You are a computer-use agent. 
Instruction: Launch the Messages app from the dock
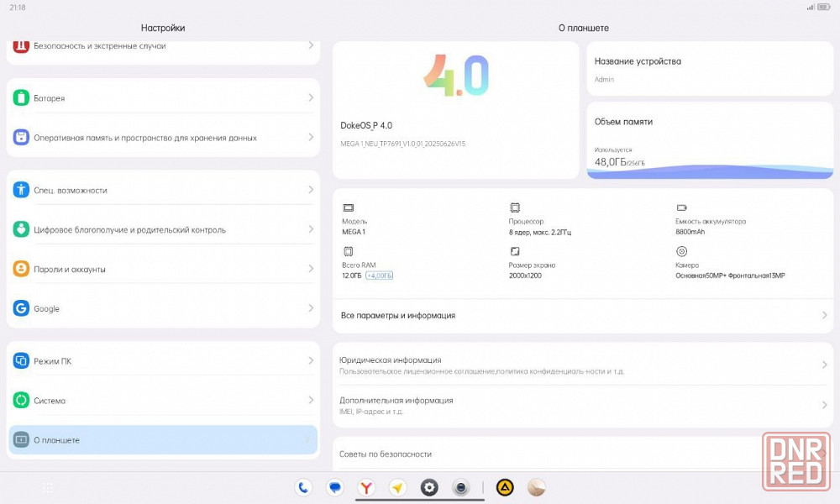coord(335,487)
